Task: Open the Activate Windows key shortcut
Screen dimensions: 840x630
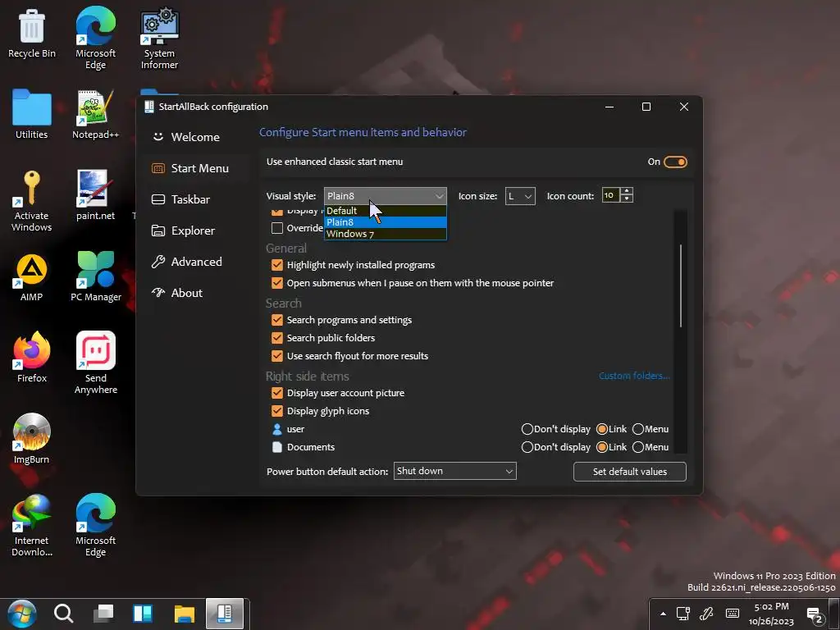Action: coord(32,201)
